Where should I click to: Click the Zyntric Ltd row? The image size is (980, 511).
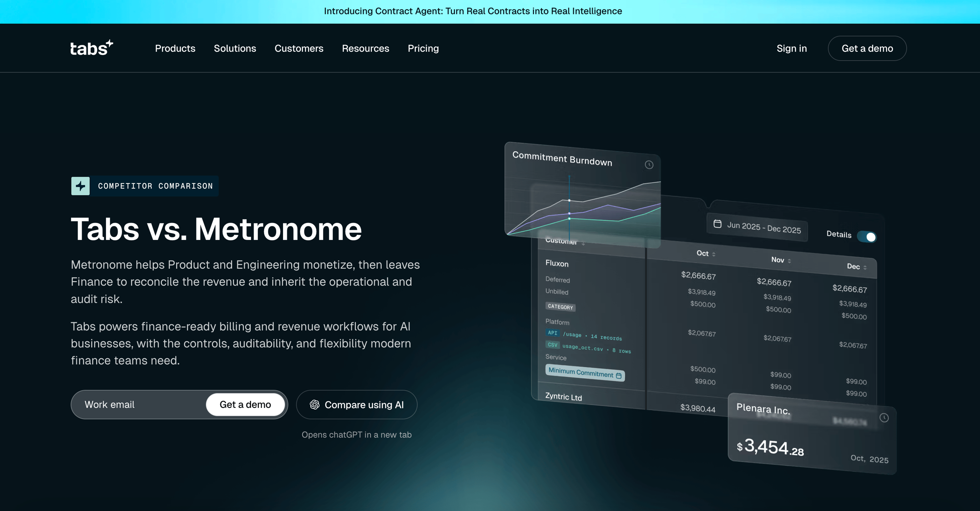(563, 397)
